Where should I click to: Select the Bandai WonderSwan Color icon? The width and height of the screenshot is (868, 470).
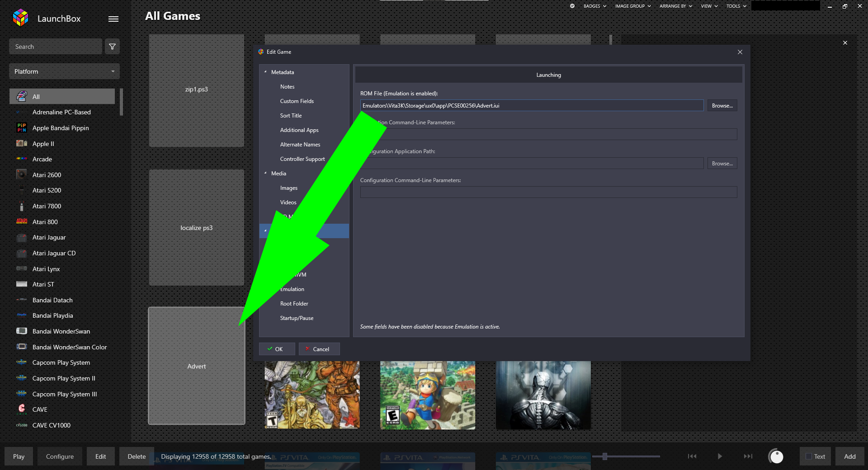pos(21,347)
